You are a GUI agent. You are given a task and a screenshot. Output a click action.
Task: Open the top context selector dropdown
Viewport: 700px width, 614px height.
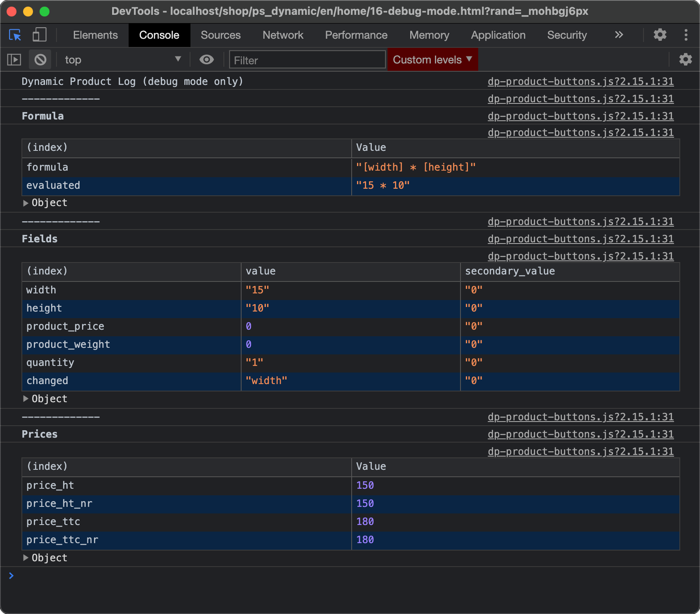click(123, 60)
